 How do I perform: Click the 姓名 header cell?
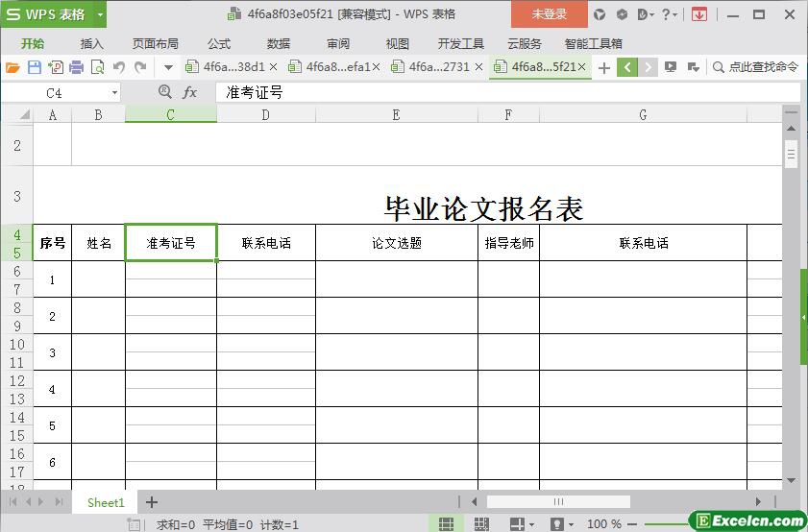(x=98, y=243)
